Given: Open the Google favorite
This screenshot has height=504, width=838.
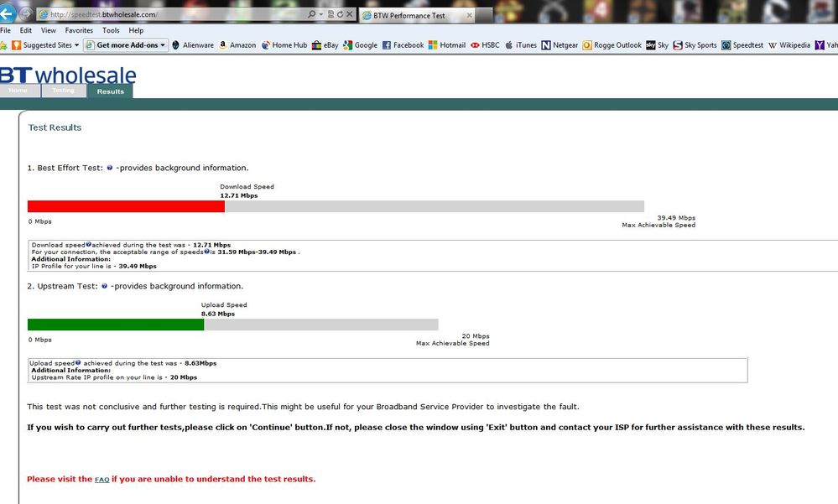Looking at the screenshot, I should (x=360, y=45).
